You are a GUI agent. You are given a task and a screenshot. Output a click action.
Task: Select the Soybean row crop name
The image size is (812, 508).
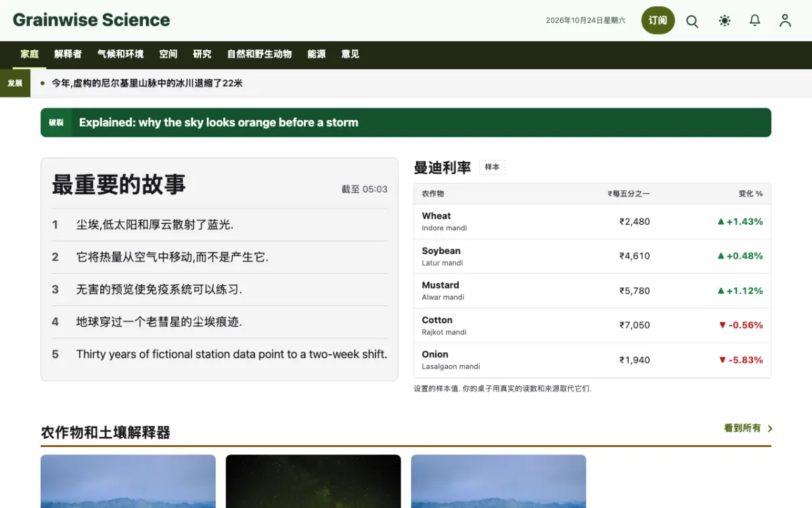pyautogui.click(x=441, y=251)
